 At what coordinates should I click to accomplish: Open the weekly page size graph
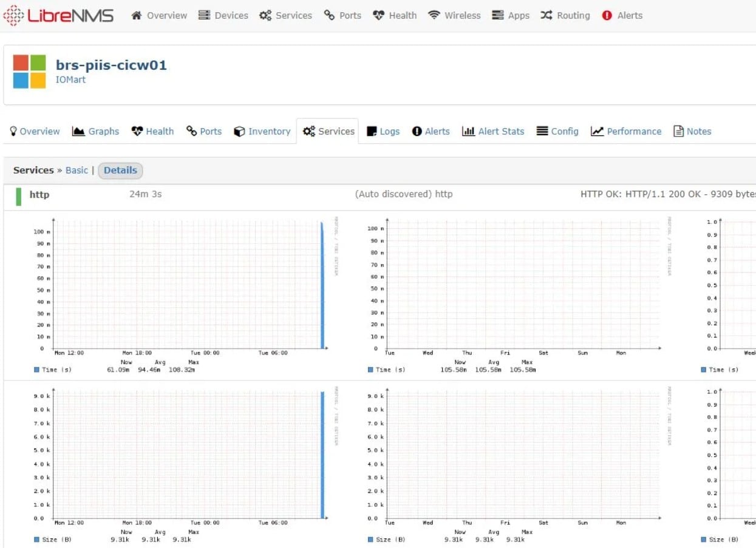tap(519, 465)
